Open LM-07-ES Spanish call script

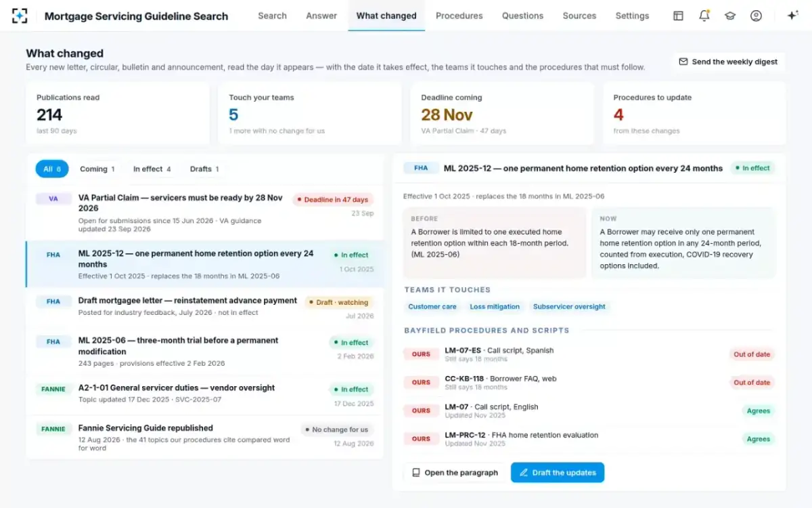click(x=589, y=354)
